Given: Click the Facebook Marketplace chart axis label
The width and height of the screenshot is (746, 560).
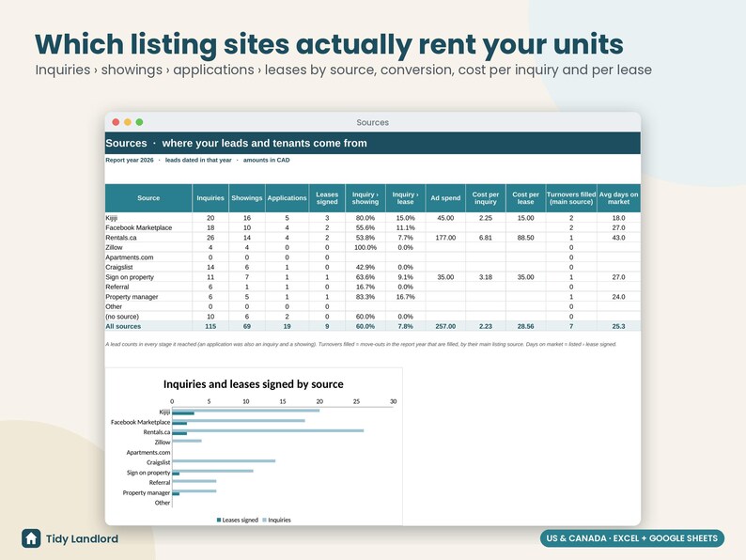Looking at the screenshot, I should coord(140,422).
